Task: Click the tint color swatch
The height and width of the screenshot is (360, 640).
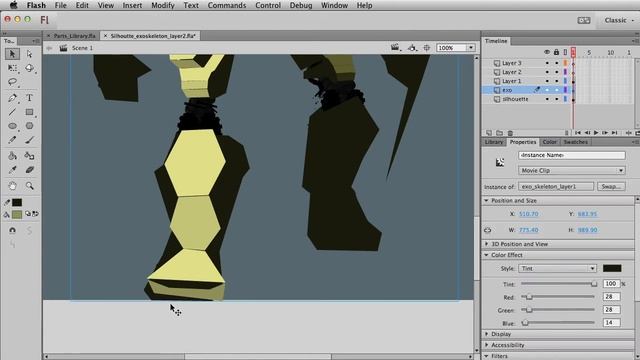Action: point(612,269)
